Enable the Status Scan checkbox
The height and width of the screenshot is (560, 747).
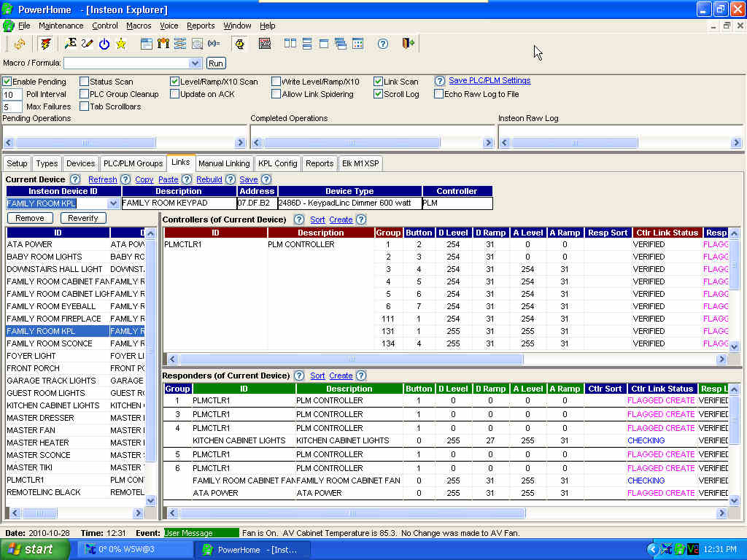(x=85, y=82)
